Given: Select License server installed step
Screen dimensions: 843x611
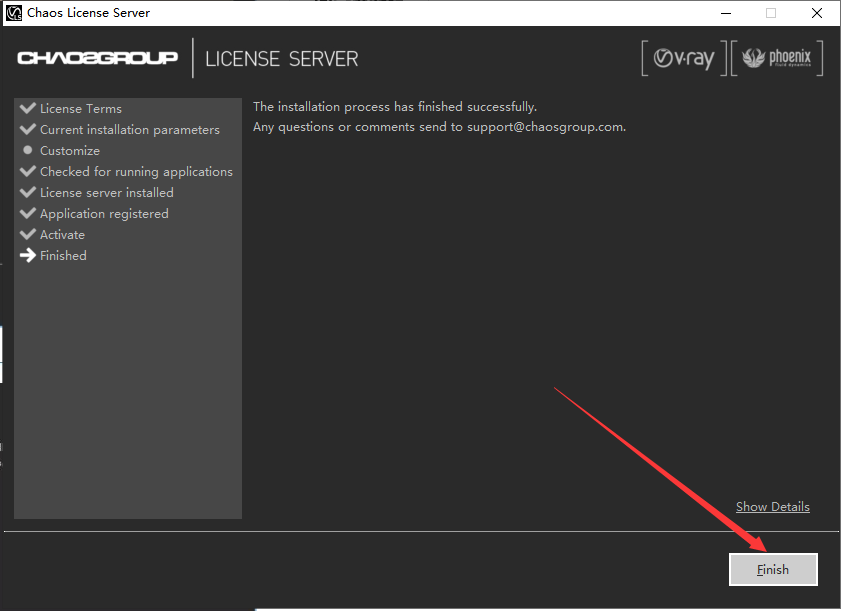Looking at the screenshot, I should [106, 192].
